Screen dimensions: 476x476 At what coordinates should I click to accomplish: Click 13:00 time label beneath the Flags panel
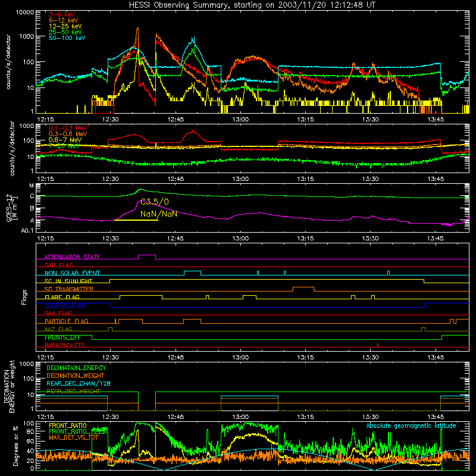pos(240,358)
